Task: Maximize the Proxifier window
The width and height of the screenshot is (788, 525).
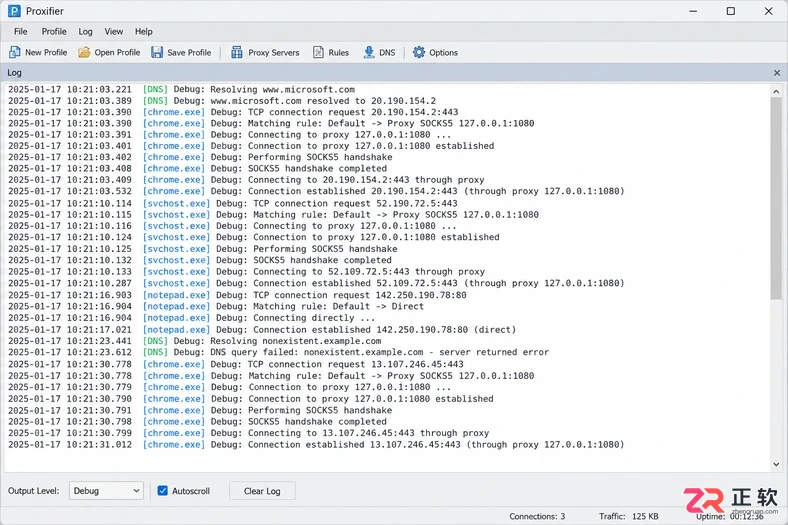Action: pyautogui.click(x=731, y=11)
